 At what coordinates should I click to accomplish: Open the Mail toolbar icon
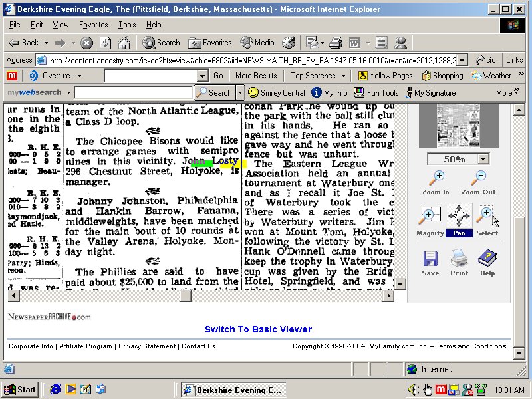point(312,43)
